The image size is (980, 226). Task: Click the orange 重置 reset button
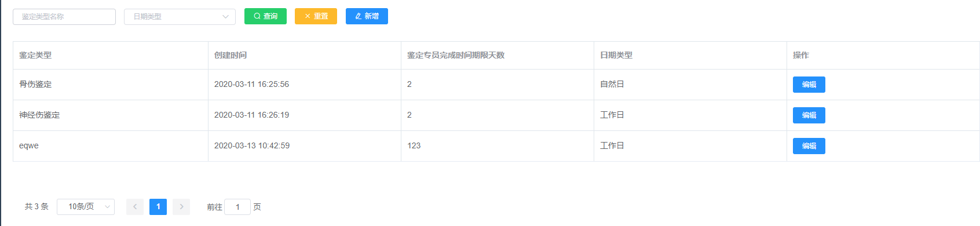coord(316,16)
